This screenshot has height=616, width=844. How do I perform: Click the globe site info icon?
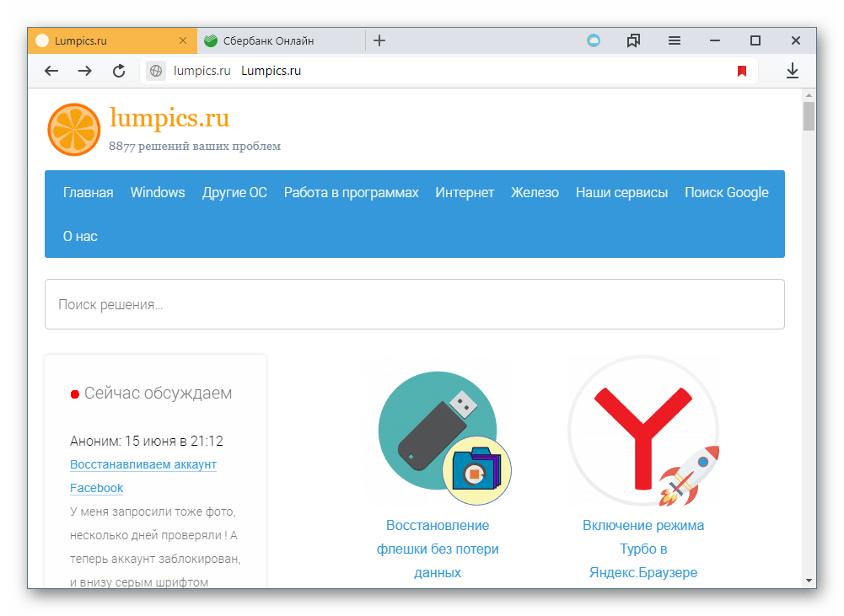[x=156, y=72]
